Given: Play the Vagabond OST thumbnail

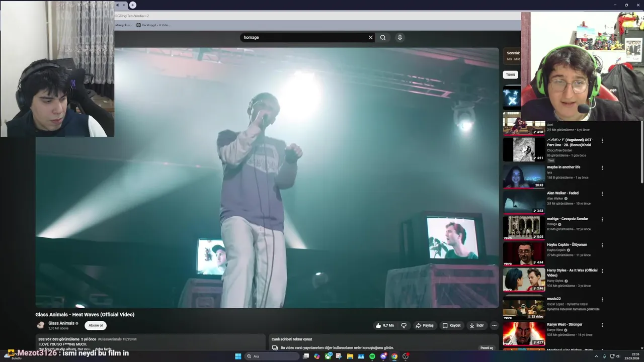Looking at the screenshot, I should tap(524, 149).
